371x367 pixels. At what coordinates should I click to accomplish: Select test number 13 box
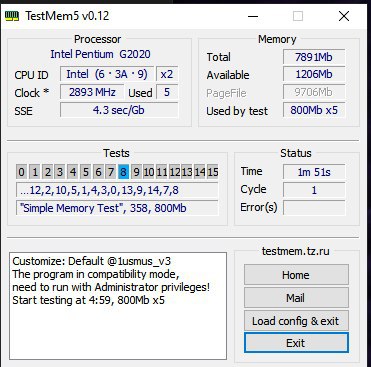pos(187,172)
